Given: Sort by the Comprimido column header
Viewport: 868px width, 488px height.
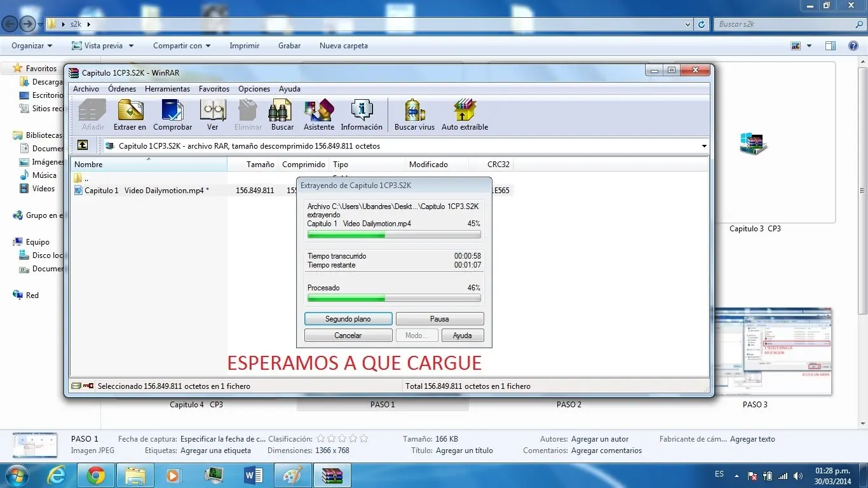Looking at the screenshot, I should pos(304,164).
